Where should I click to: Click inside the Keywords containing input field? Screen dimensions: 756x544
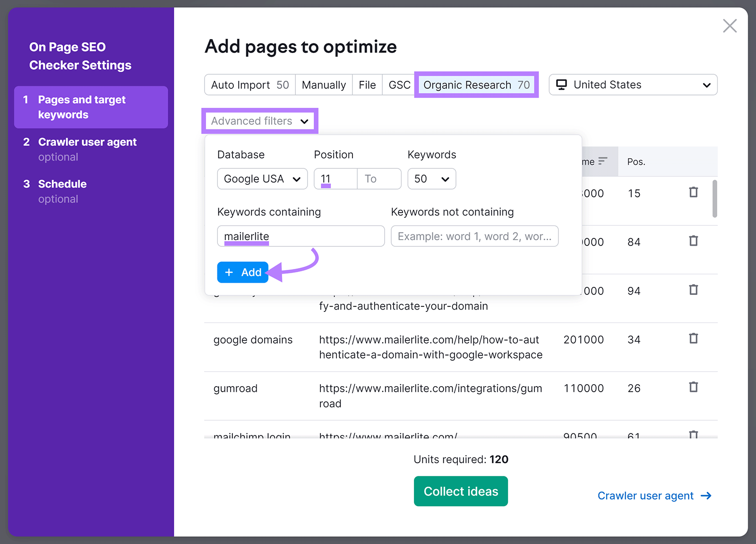(301, 236)
